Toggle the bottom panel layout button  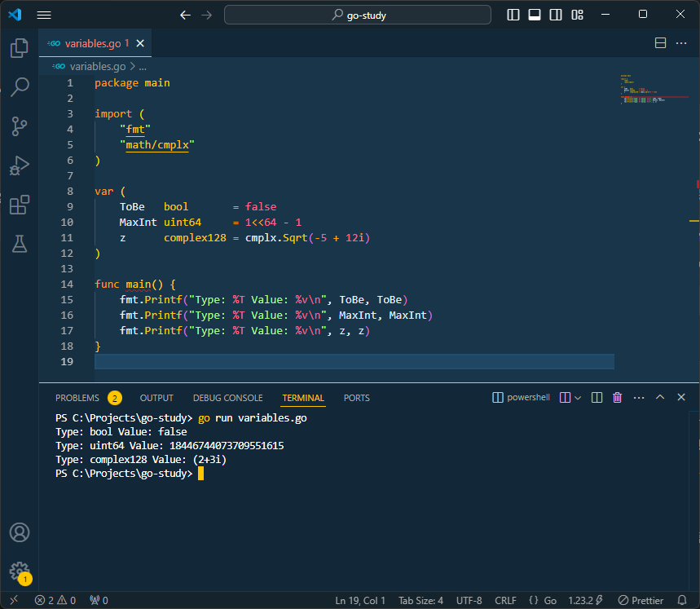[x=535, y=15]
